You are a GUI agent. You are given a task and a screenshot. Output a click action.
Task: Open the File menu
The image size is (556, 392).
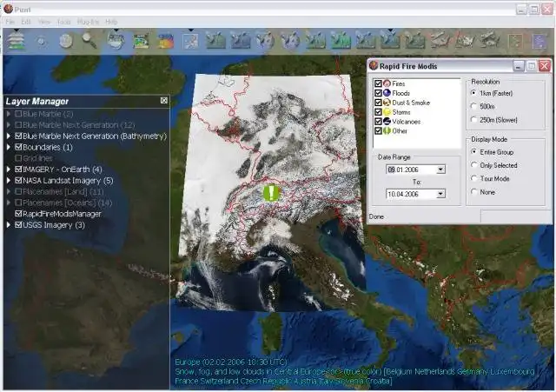[10, 22]
